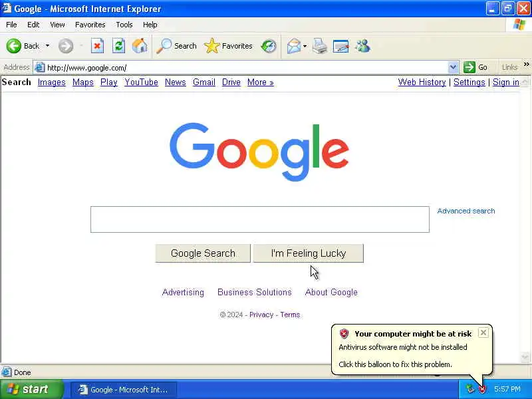Refresh the page with green arrows icon
532x399 pixels.
tap(118, 46)
